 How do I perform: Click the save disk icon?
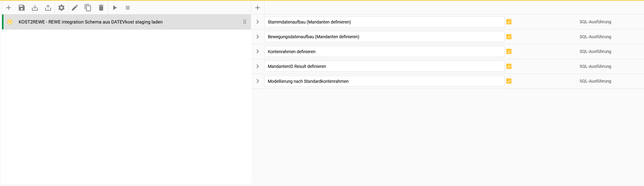click(x=22, y=8)
